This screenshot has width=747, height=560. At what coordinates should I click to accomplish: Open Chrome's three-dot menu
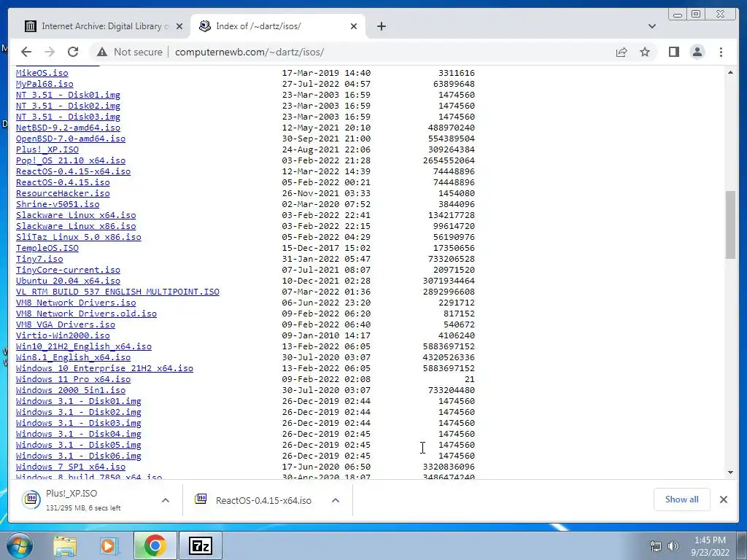tap(721, 52)
